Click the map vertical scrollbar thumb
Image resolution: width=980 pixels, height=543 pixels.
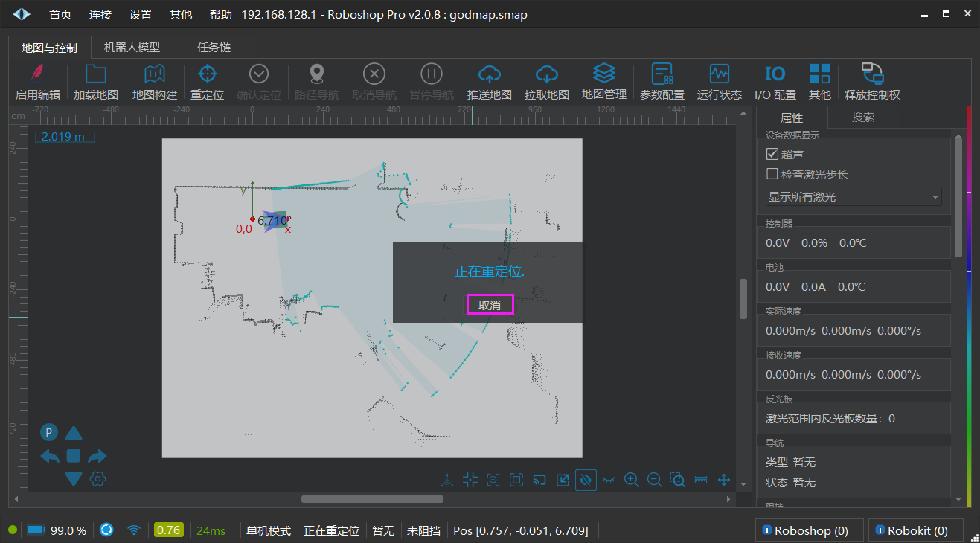coord(743,299)
